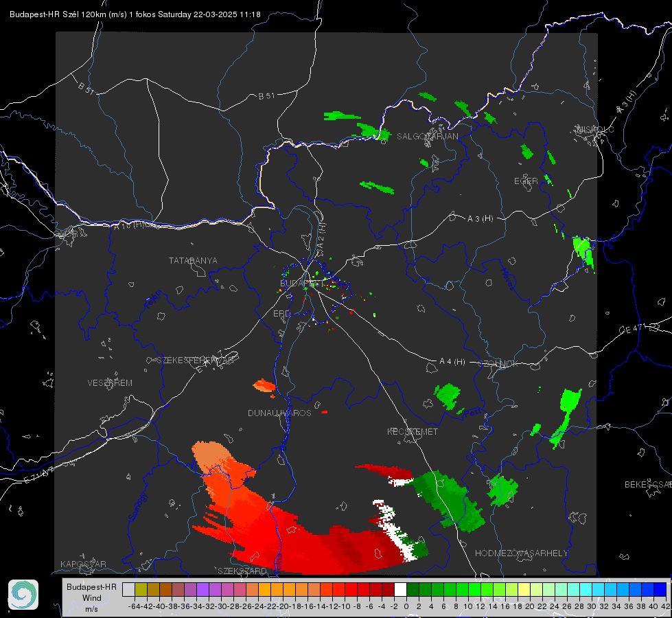Viewport: 672px width, 618px height.
Task: Select the BUDAPEST city label
Action: 302,283
